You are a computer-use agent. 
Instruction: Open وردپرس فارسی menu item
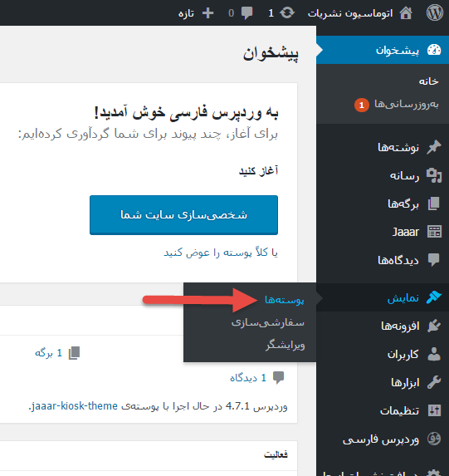pyautogui.click(x=381, y=439)
